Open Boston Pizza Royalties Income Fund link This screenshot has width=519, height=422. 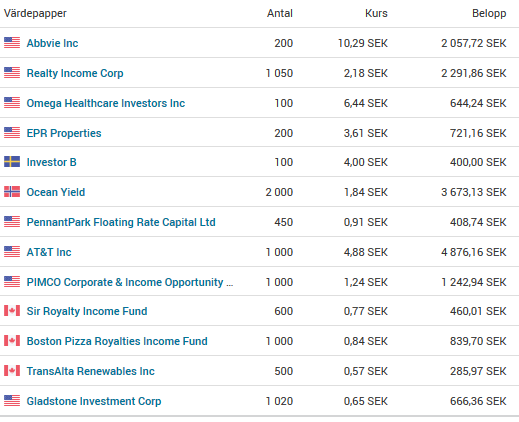click(x=117, y=341)
